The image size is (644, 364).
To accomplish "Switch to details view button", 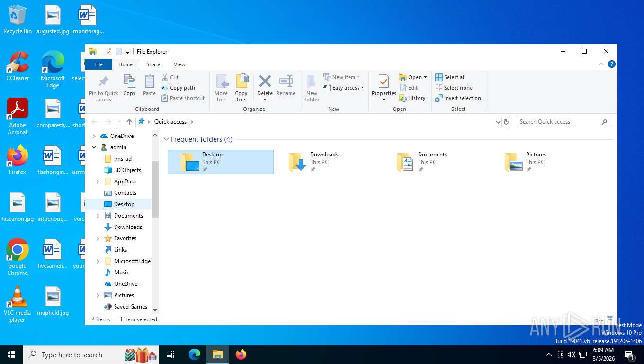I will (599, 319).
